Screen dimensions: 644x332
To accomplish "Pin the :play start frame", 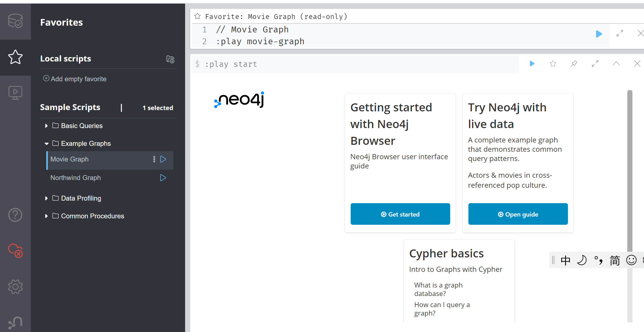I will coord(574,64).
